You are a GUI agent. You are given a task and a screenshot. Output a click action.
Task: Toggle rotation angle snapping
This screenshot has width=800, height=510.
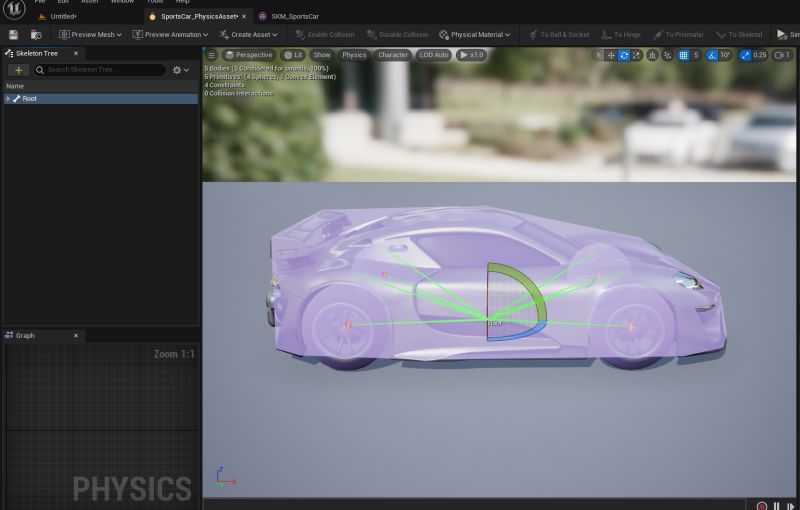click(x=712, y=55)
